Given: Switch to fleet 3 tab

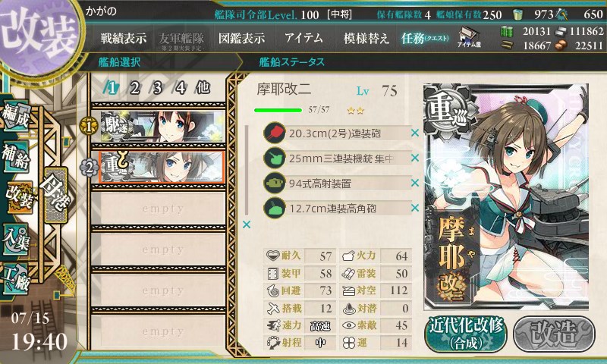Looking at the screenshot, I should point(157,88).
